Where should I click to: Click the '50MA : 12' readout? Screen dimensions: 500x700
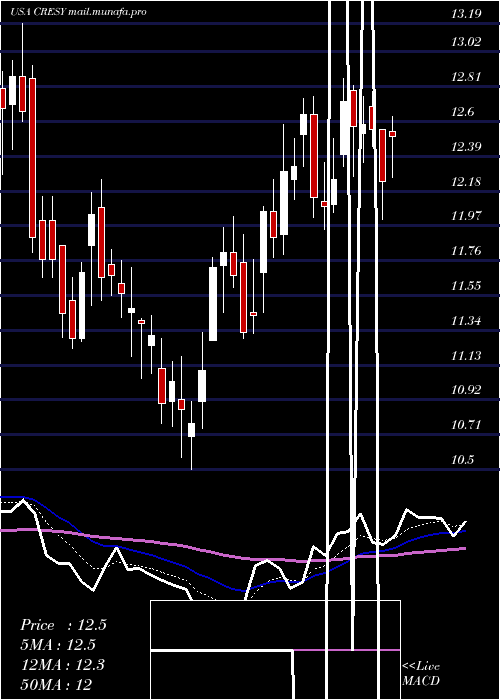coord(57,684)
